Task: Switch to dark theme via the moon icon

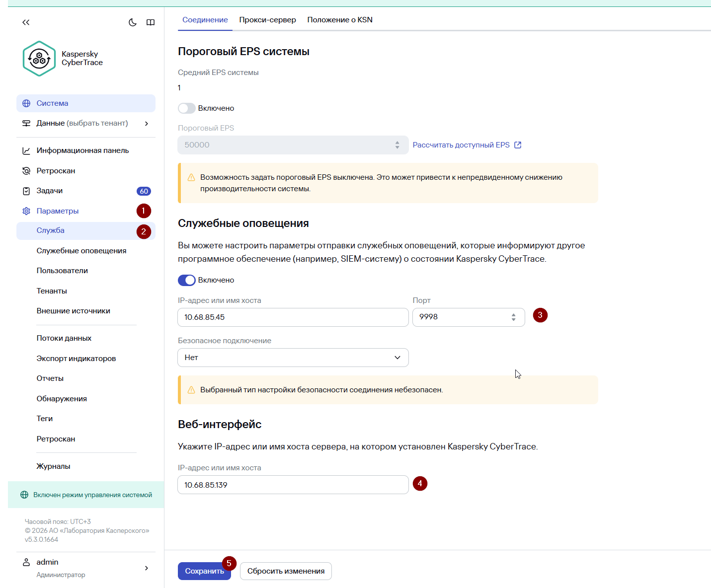Action: (x=133, y=22)
